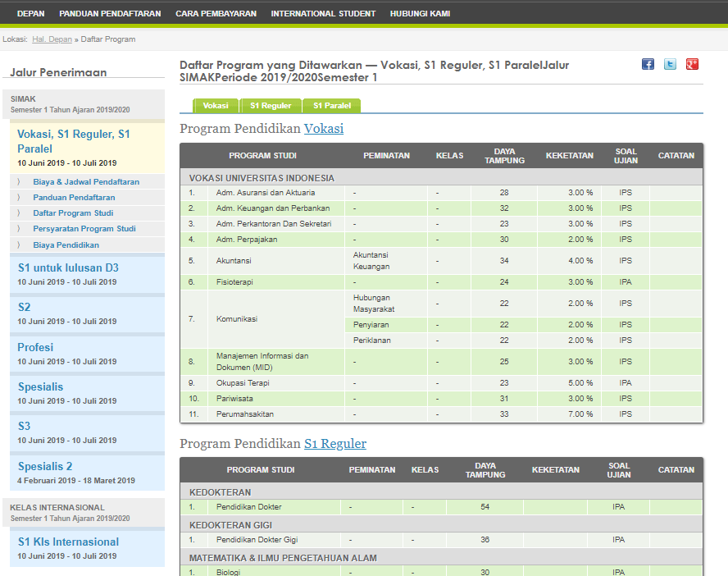Screen dimensions: 728x576
Task: Click Fisioterapi program name
Action: pyautogui.click(x=234, y=282)
